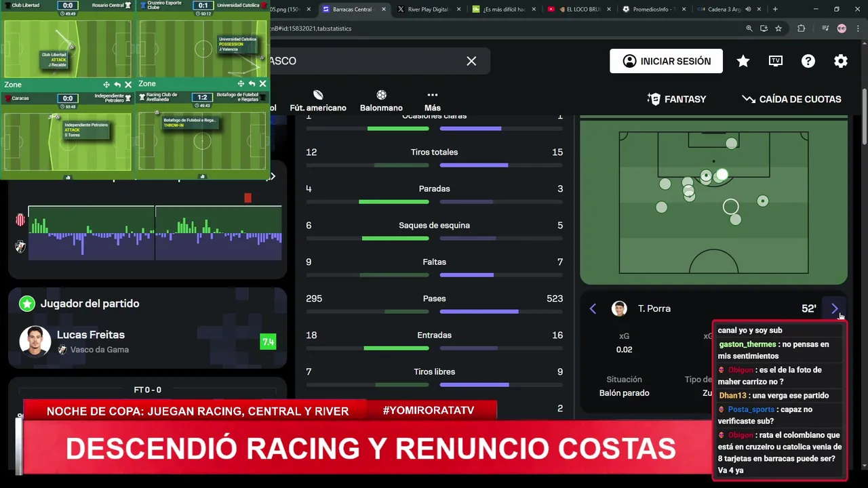
Task: Click the home team crest beside momentum graph
Action: [x=20, y=220]
